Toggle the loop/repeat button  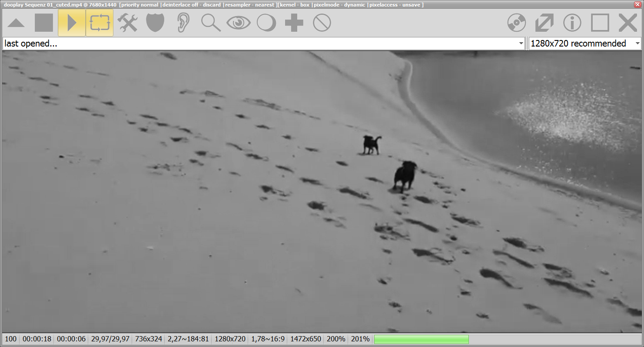tap(100, 23)
